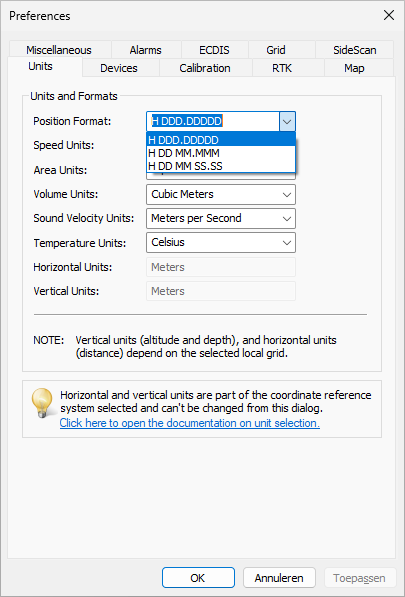Select H DD MM.MMM position format
The width and height of the screenshot is (405, 597).
(221, 153)
